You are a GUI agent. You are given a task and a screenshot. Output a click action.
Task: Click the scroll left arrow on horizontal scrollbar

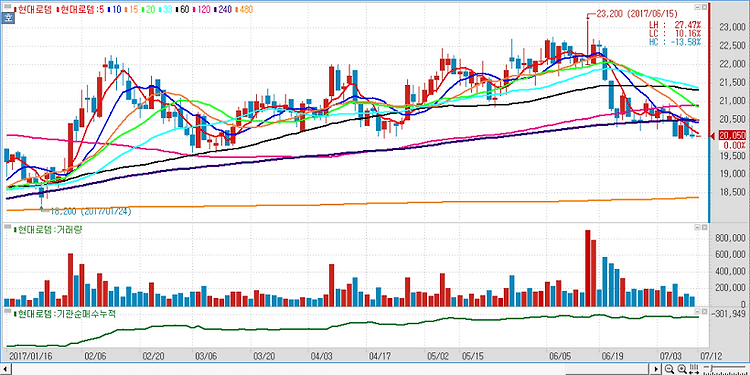5,369
